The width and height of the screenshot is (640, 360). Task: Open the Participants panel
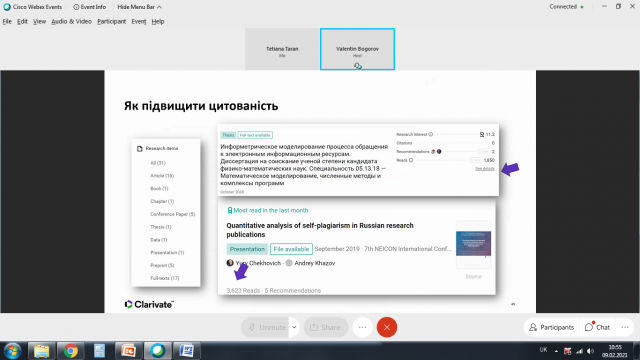coord(551,327)
